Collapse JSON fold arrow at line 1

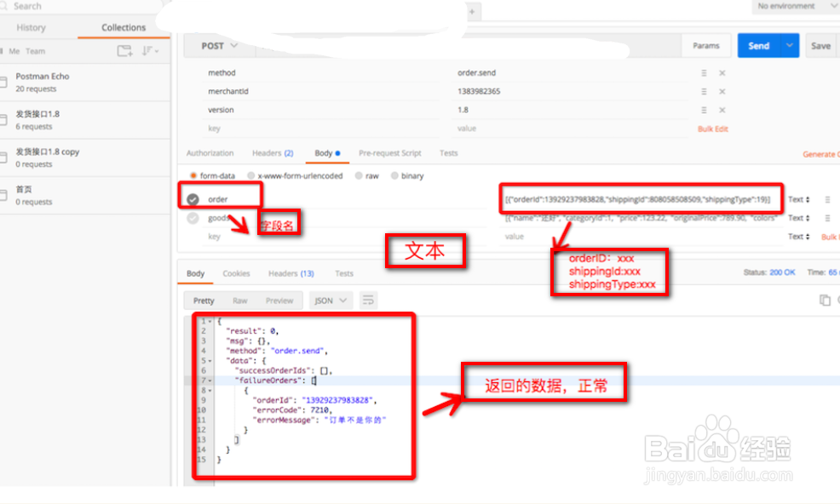click(210, 321)
